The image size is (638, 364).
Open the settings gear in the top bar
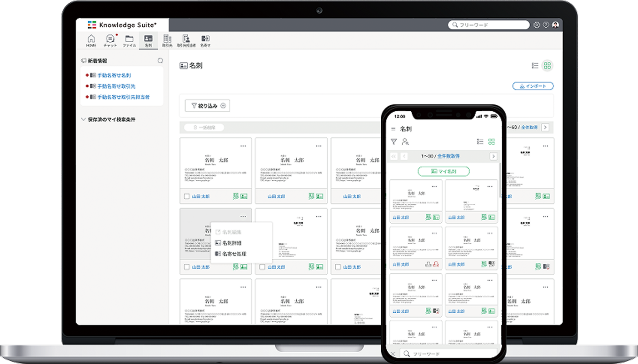(x=537, y=25)
